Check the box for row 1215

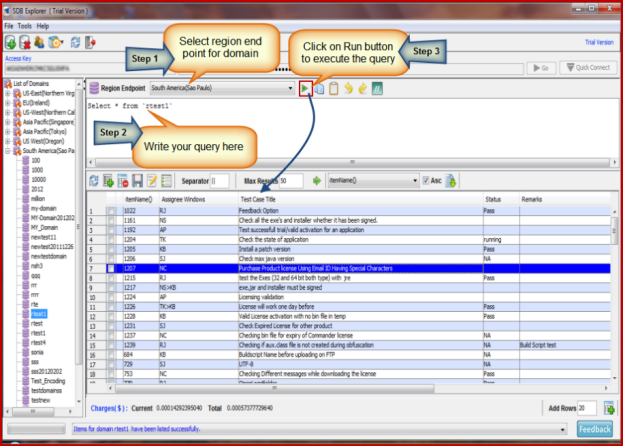111,278
